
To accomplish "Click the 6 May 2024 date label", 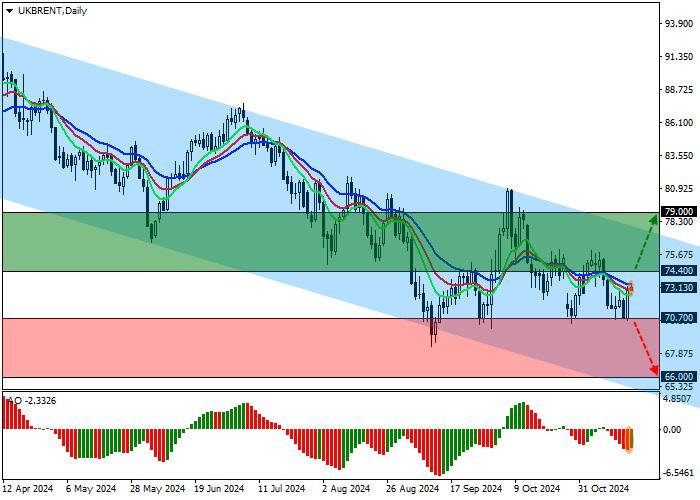I will tap(91, 489).
